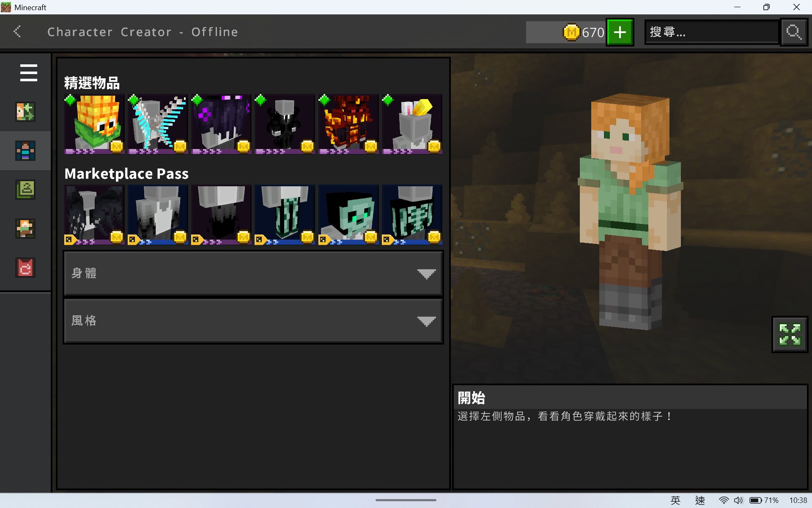Toggle fullscreen character preview button
The height and width of the screenshot is (508, 812).
point(790,334)
